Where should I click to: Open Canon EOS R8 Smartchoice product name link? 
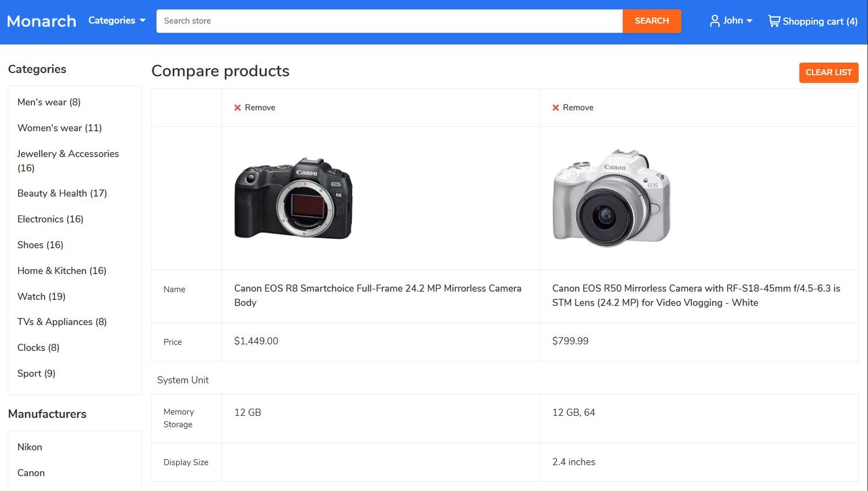[377, 295]
